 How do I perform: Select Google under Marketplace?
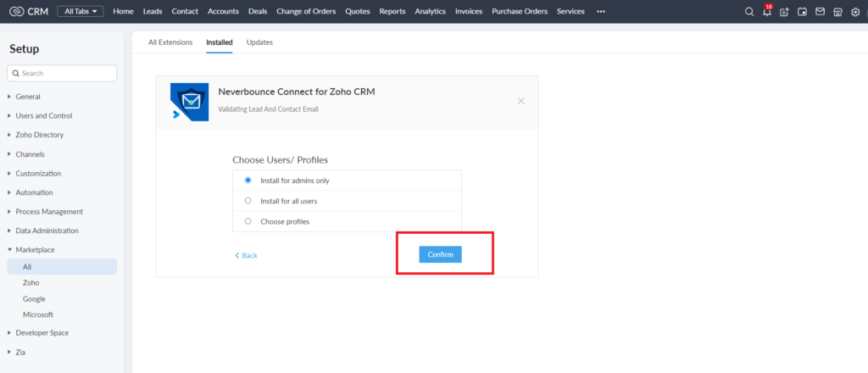click(34, 299)
